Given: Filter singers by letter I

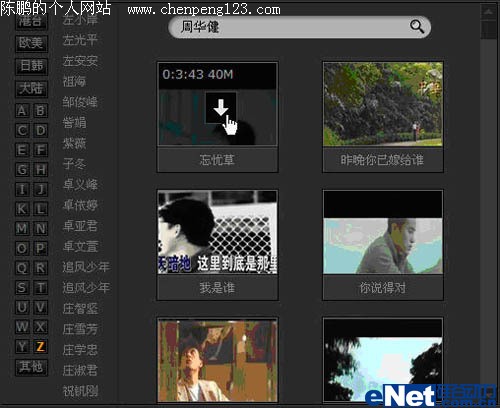Looking at the screenshot, I should pos(22,189).
